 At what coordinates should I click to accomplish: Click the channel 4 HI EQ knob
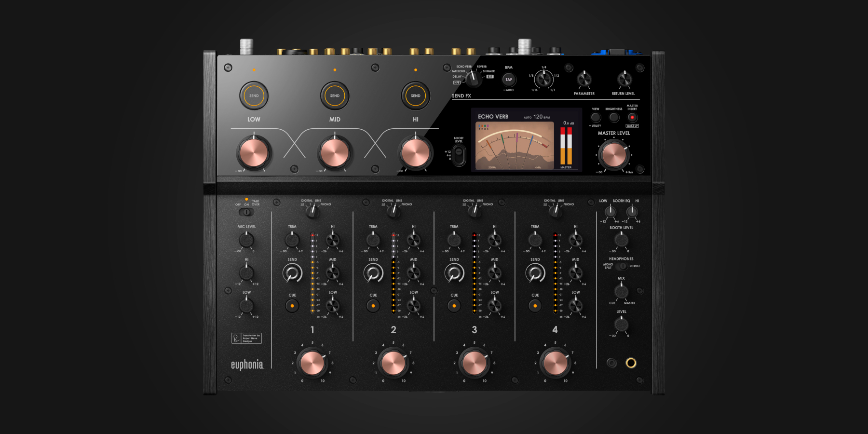point(576,240)
